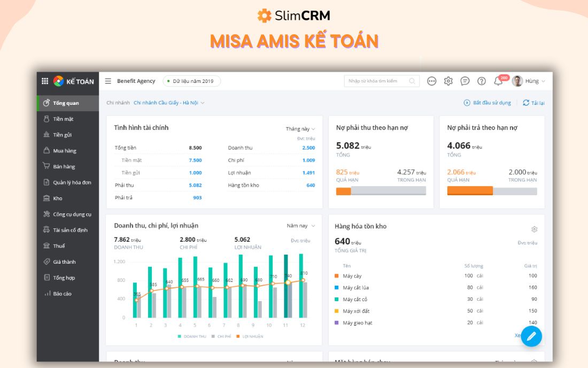Open Tiền mặt in sidebar

(68, 119)
